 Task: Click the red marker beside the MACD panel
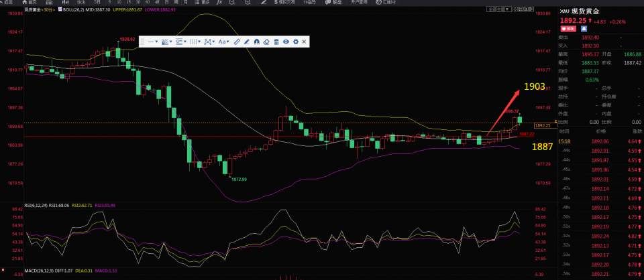3,270
